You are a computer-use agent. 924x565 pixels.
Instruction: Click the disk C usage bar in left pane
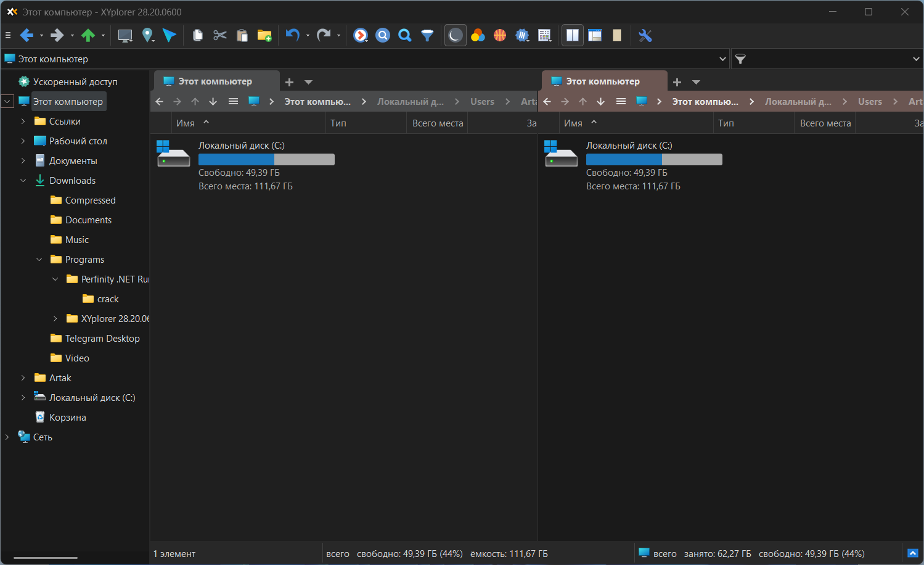(266, 160)
